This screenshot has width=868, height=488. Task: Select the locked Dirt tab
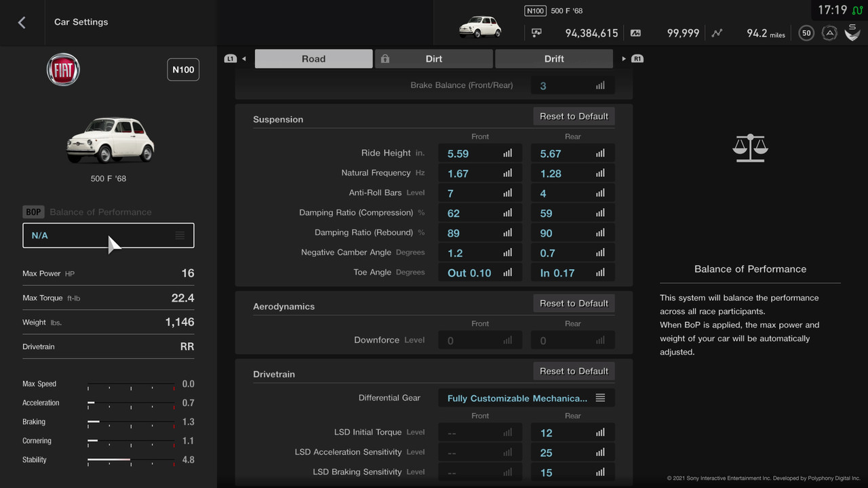(x=434, y=59)
